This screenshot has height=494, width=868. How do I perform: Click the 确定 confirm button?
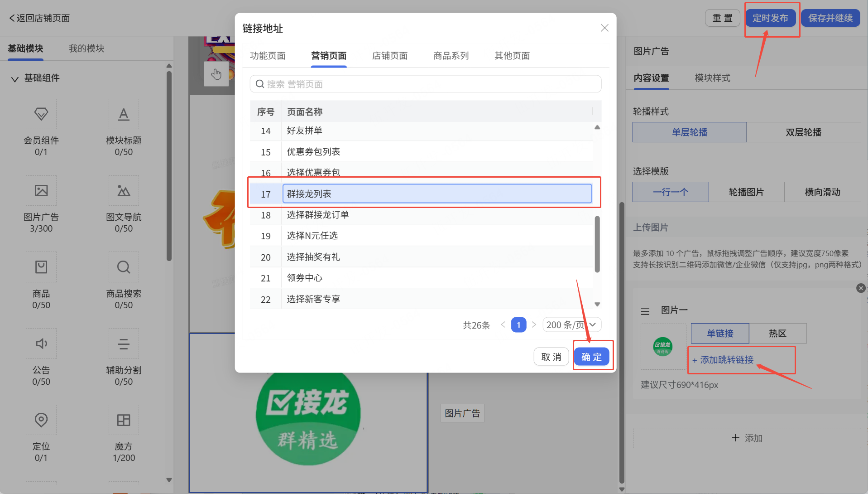tap(591, 357)
